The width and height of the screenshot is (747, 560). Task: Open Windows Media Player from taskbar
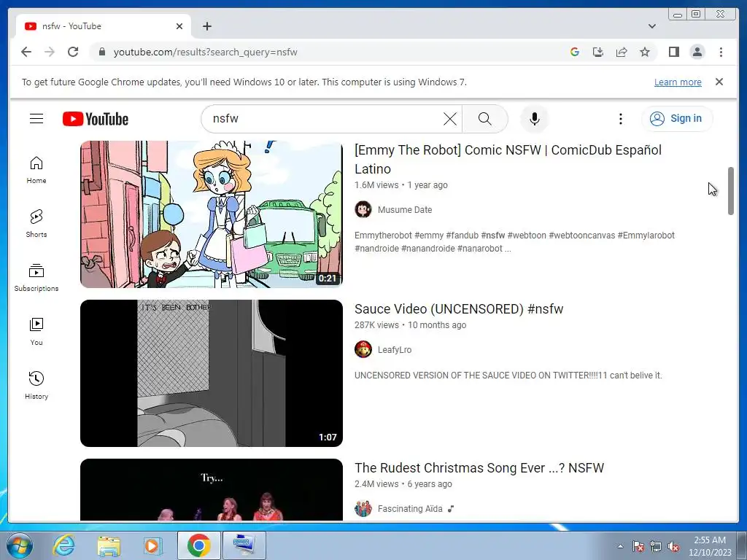(152, 545)
